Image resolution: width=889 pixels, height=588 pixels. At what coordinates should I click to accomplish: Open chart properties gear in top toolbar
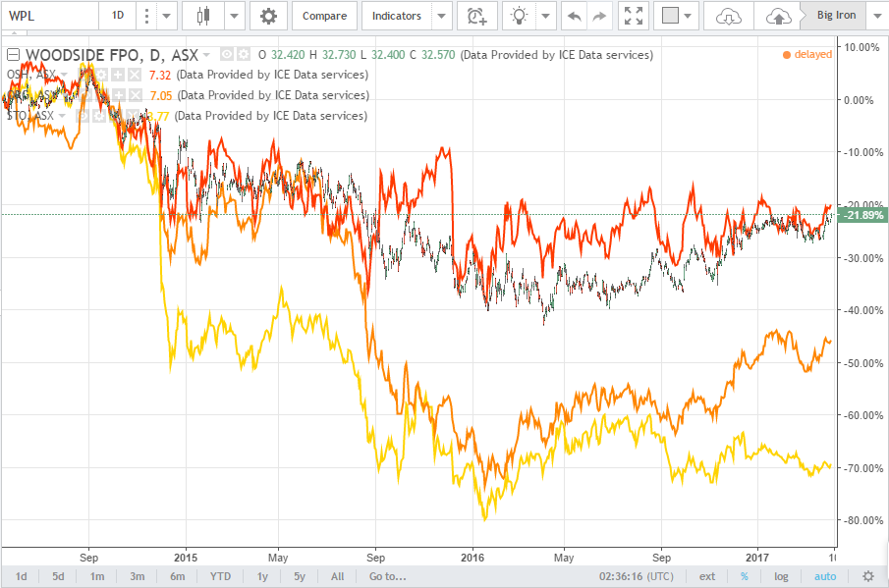pyautogui.click(x=268, y=16)
